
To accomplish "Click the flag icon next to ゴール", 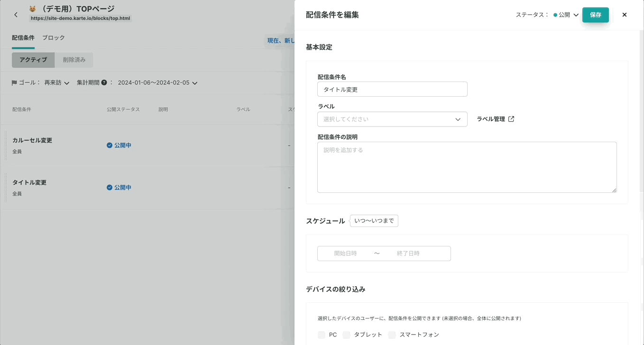I will click(14, 83).
